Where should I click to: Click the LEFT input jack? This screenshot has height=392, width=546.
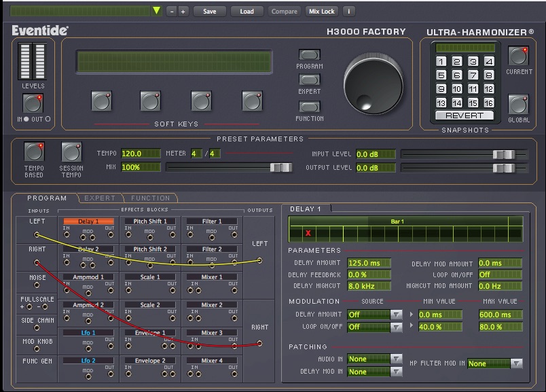37,234
